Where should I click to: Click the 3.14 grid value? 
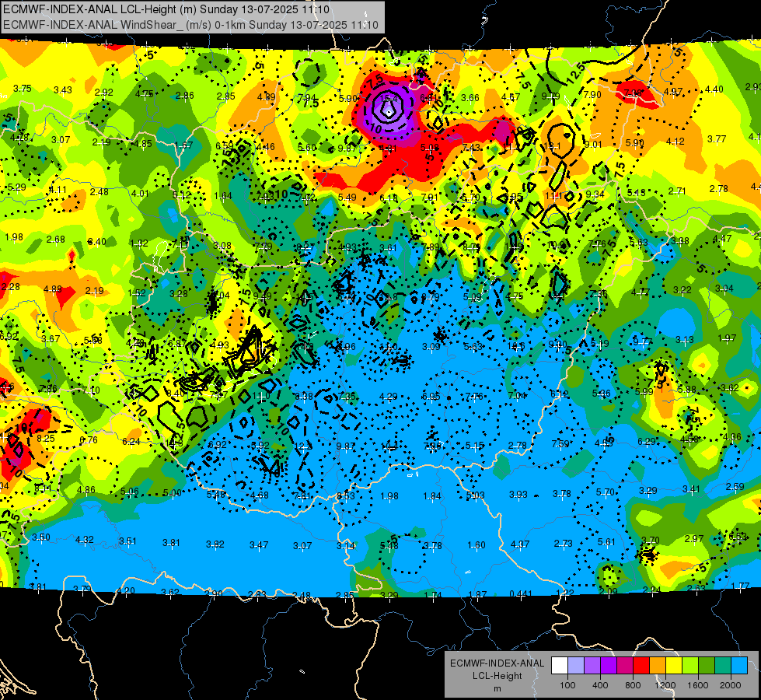click(x=346, y=546)
